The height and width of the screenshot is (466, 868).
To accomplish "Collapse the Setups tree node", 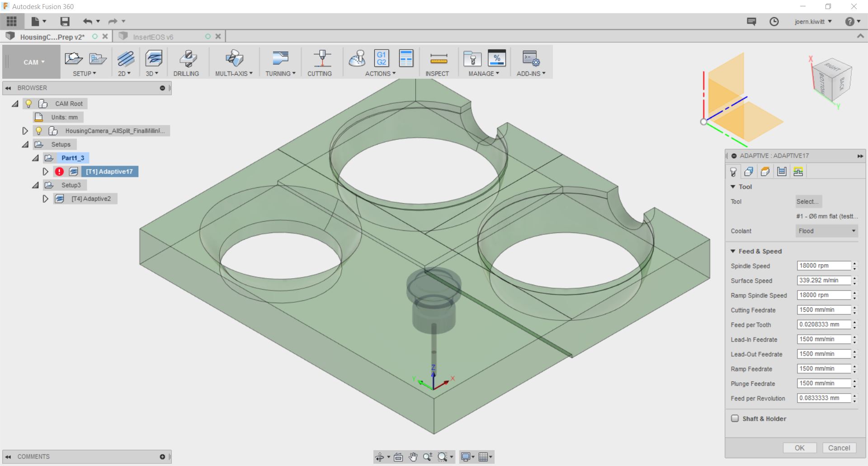I will [25, 144].
